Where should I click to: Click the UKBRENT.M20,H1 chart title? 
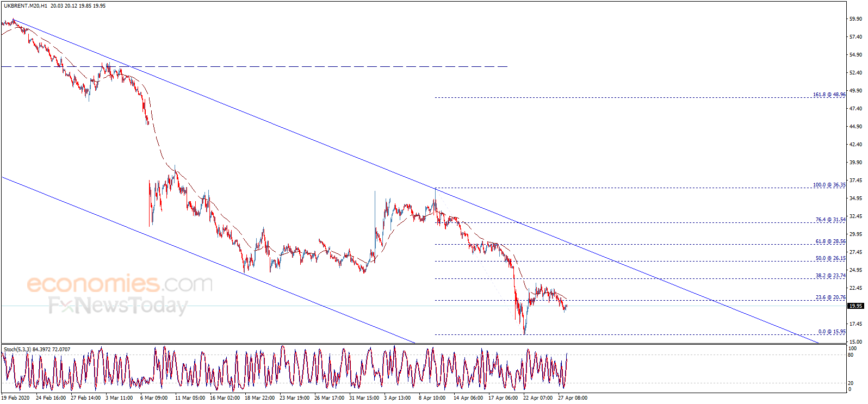[x=25, y=6]
